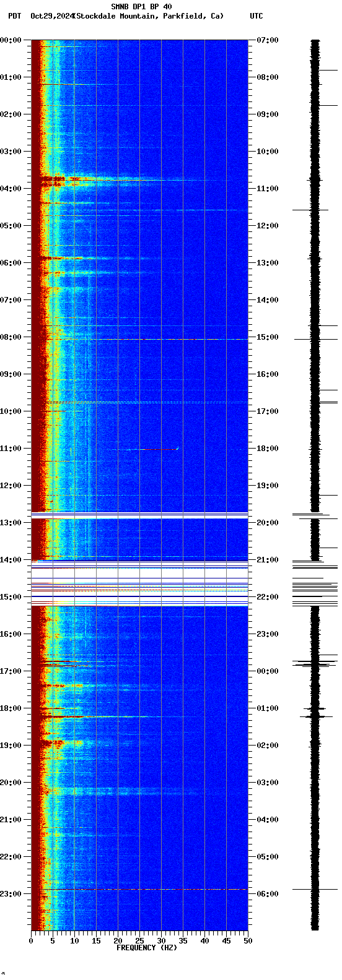Click the UTC timezone label
Viewport: 342px width, 980px height.
click(256, 16)
